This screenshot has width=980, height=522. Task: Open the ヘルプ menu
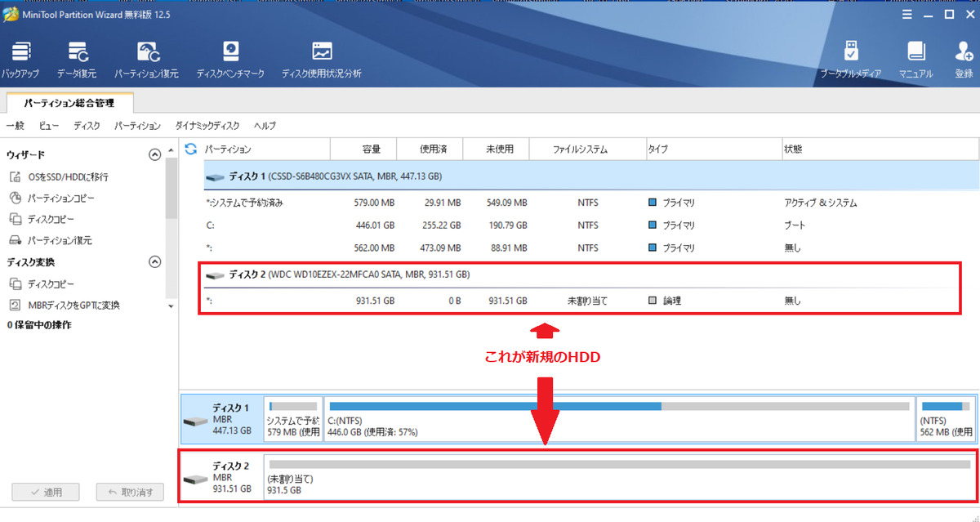click(265, 126)
